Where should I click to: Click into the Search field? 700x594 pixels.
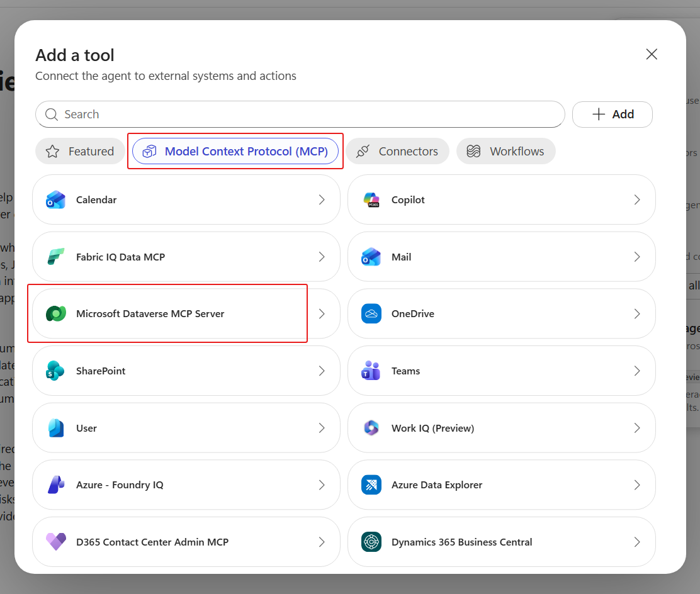(300, 115)
